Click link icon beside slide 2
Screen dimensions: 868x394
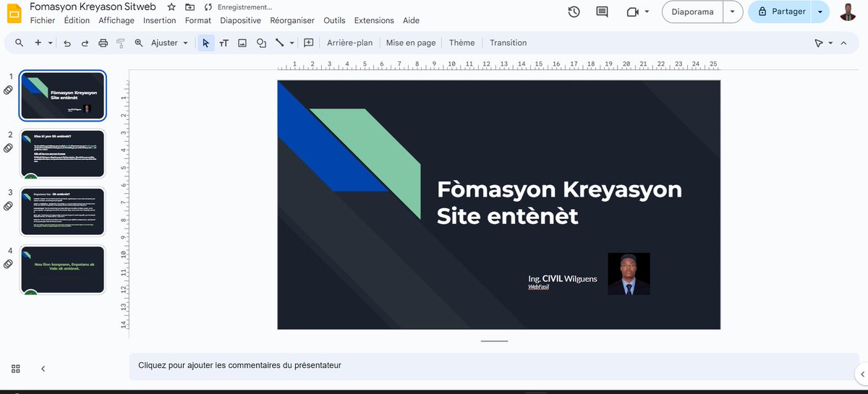tap(8, 148)
